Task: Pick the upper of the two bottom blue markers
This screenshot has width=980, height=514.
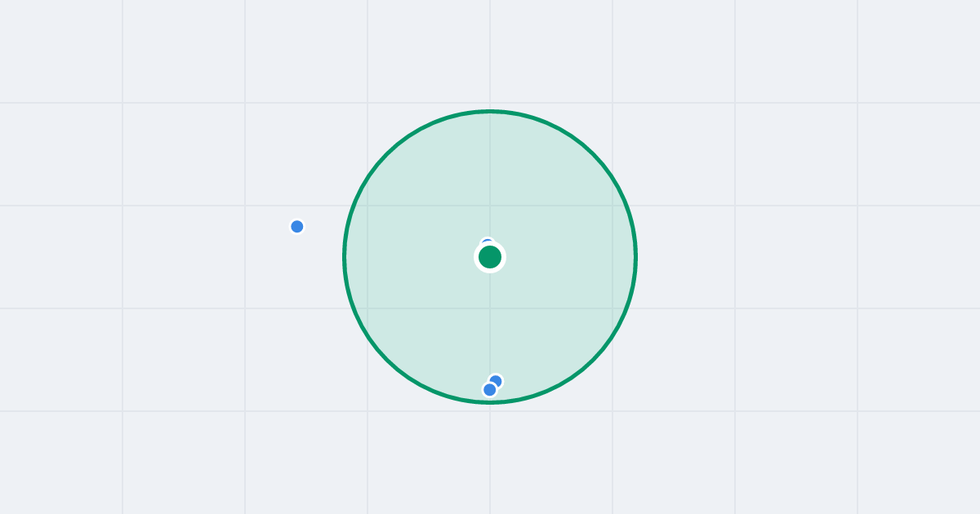Action: [x=497, y=380]
